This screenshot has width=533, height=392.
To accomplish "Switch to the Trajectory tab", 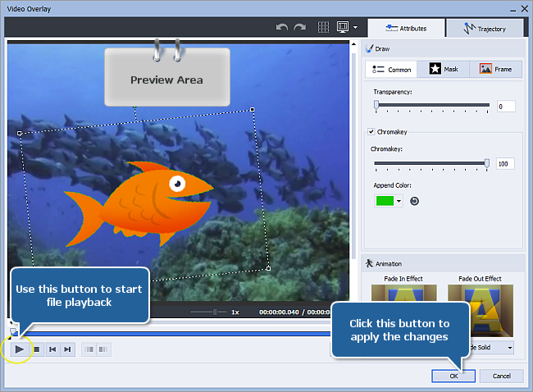I will tap(485, 29).
